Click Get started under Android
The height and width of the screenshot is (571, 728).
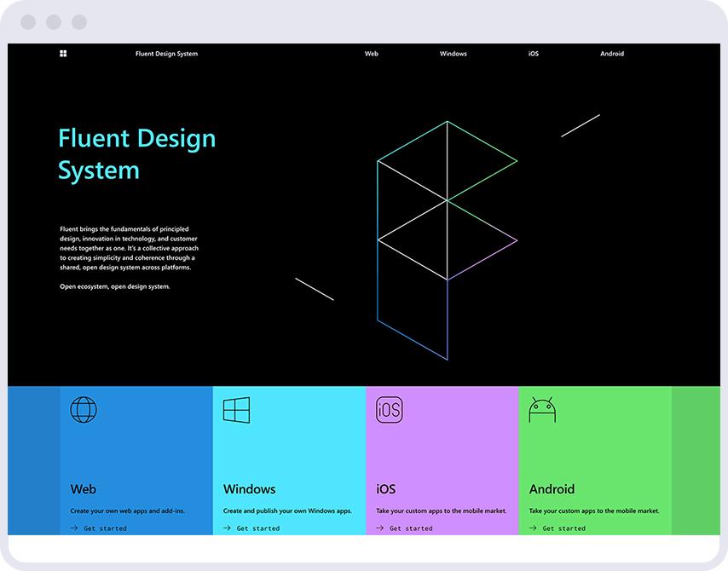pyautogui.click(x=564, y=528)
